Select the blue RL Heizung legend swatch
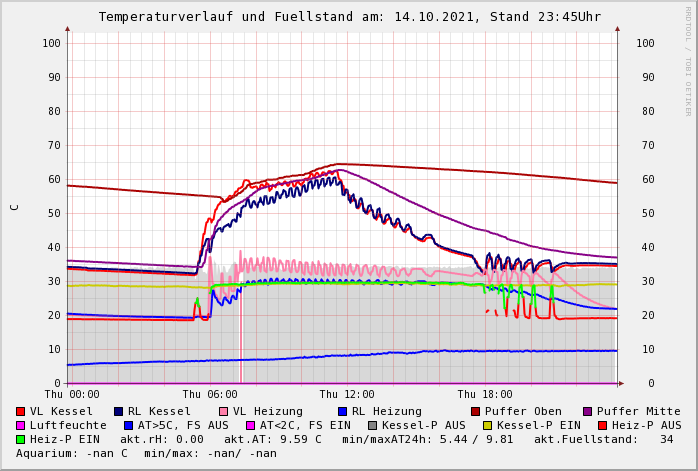This screenshot has height=471, width=698. [342, 411]
